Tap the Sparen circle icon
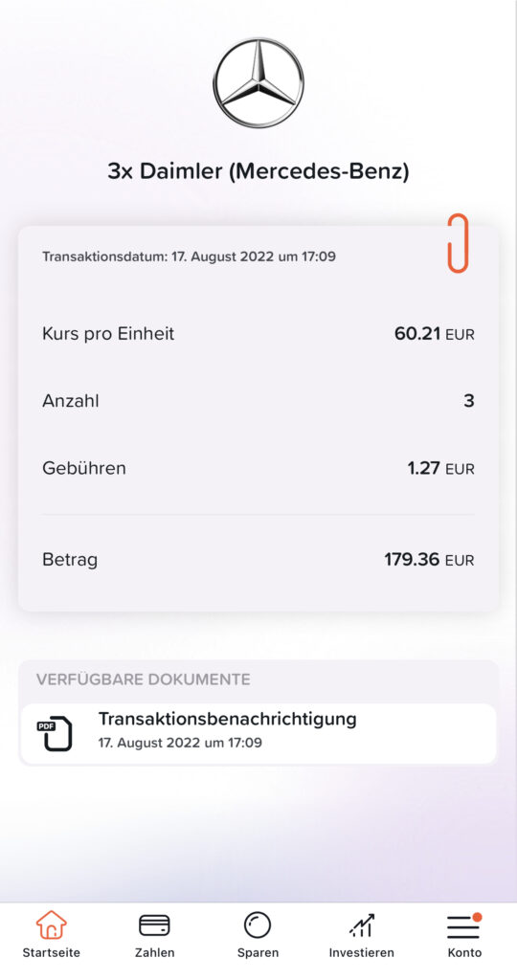The height and width of the screenshot is (980, 517). pyautogui.click(x=258, y=925)
